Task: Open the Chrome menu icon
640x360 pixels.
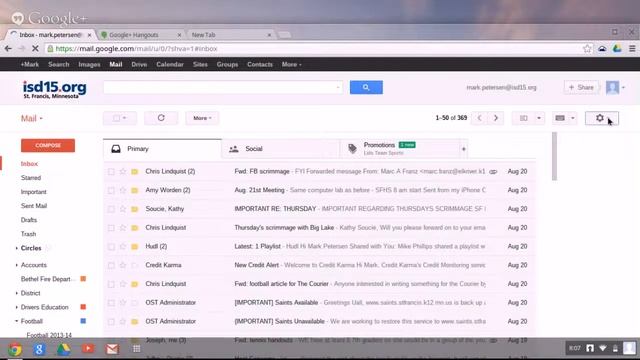Action: click(x=632, y=49)
